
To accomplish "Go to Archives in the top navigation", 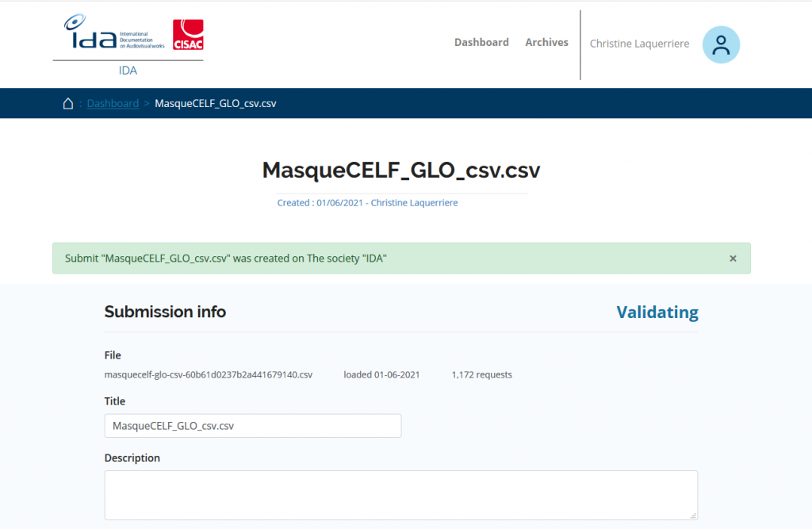I will (546, 43).
